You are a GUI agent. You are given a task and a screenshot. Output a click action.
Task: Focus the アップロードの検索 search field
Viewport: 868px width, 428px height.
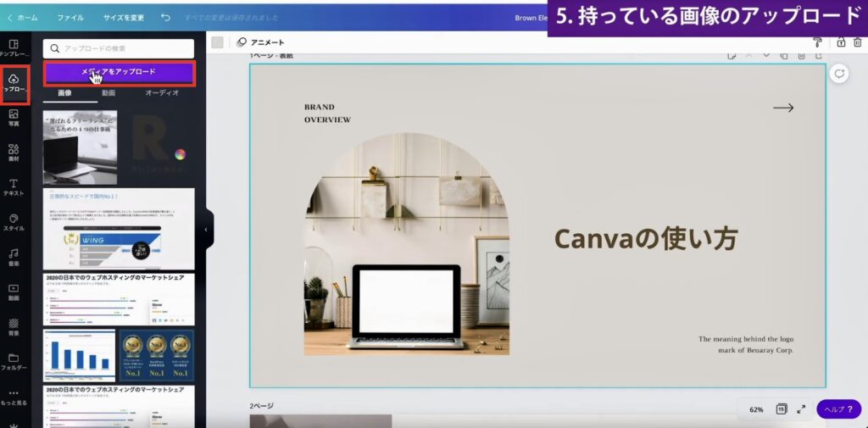[119, 48]
